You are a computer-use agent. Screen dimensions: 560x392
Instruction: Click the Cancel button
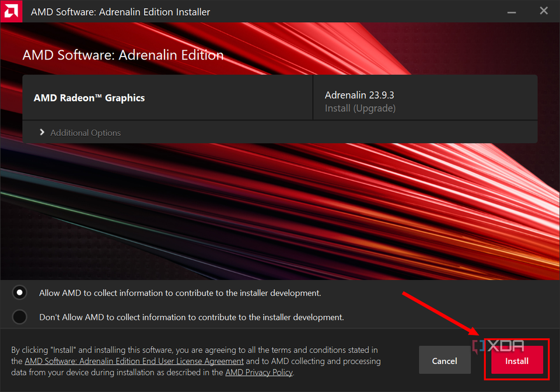coord(444,360)
